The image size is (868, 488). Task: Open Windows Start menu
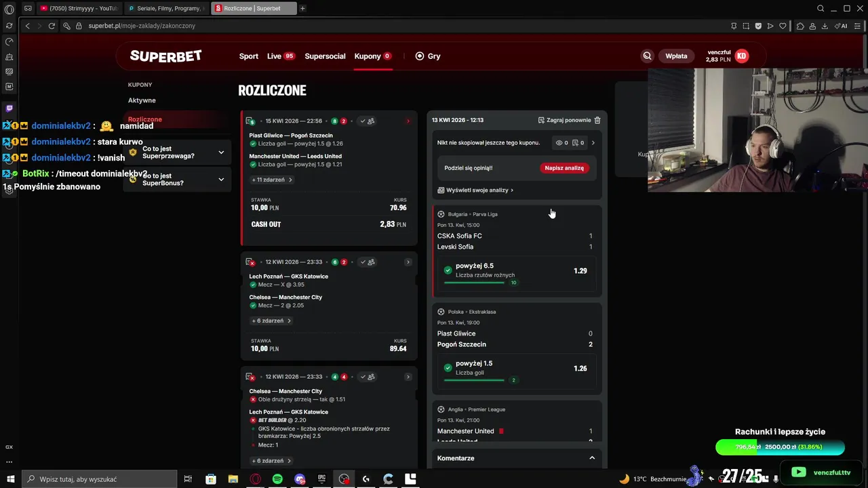[x=10, y=479]
